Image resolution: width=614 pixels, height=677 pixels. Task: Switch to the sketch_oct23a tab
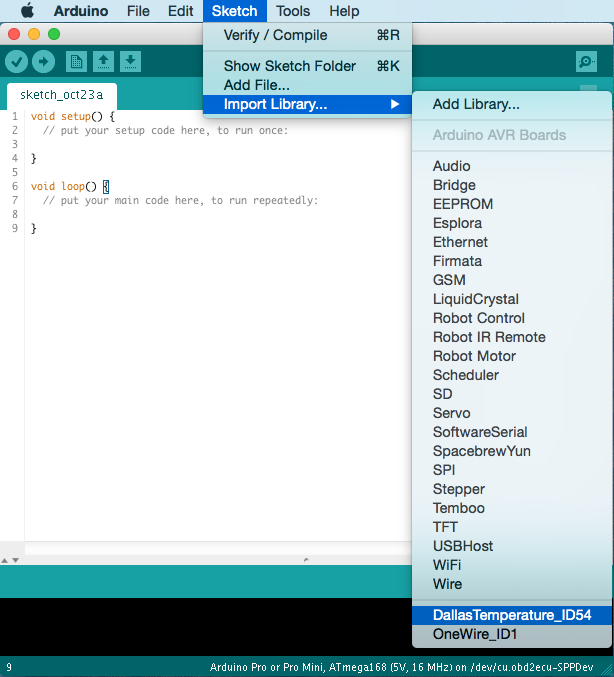pos(62,95)
